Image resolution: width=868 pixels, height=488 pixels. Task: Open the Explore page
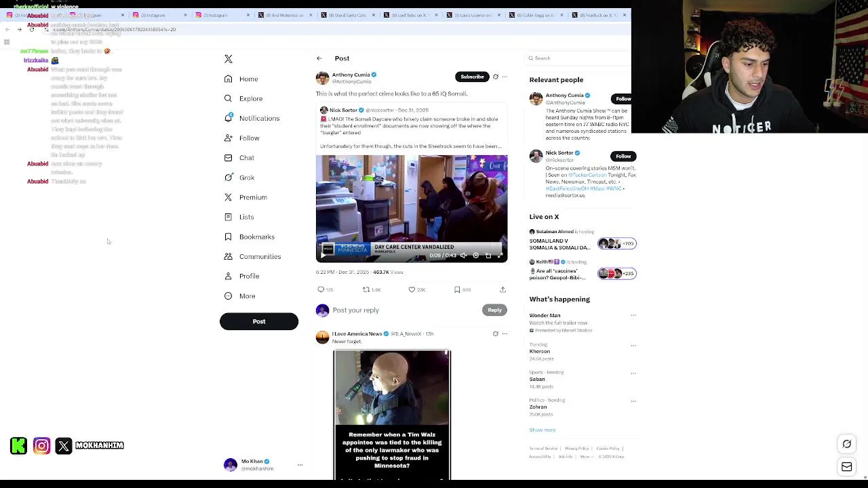point(243,99)
